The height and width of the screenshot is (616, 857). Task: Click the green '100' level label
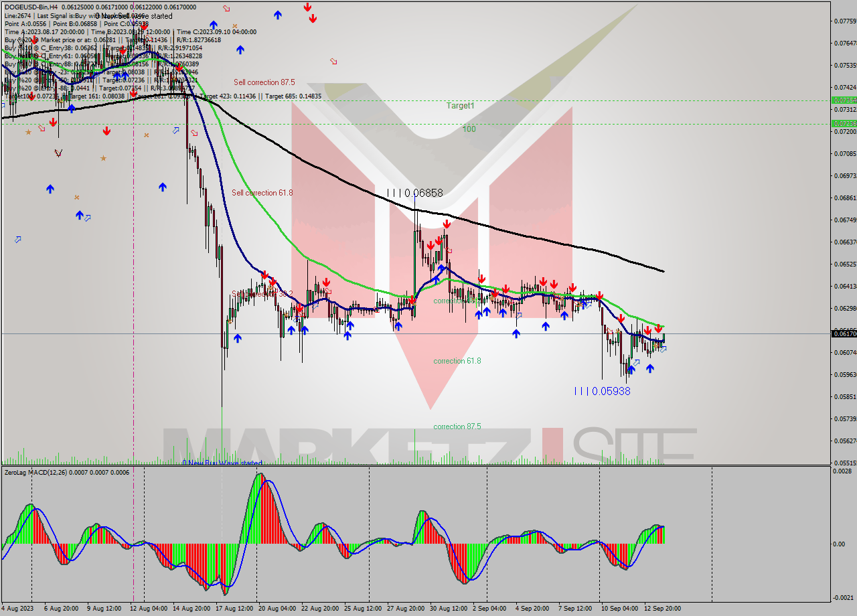tap(469, 129)
